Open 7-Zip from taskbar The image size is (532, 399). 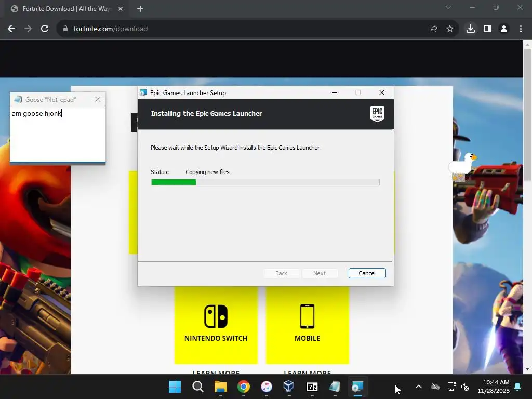click(x=312, y=387)
